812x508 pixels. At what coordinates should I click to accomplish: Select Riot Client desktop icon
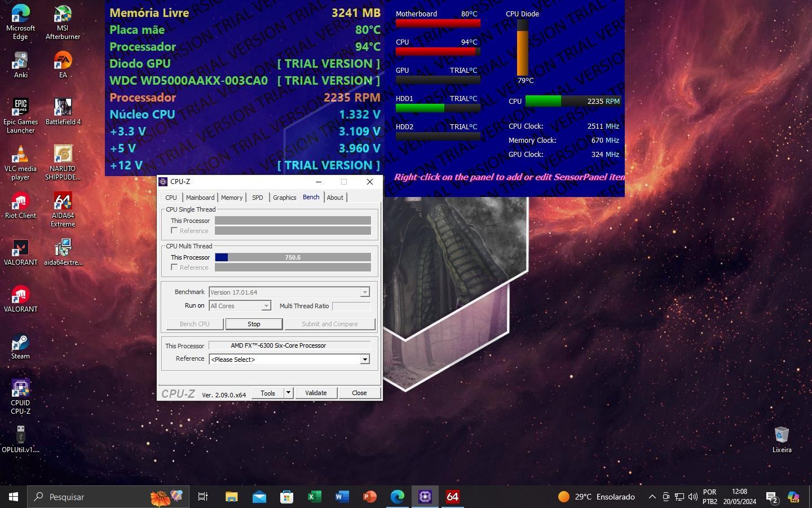click(x=20, y=205)
